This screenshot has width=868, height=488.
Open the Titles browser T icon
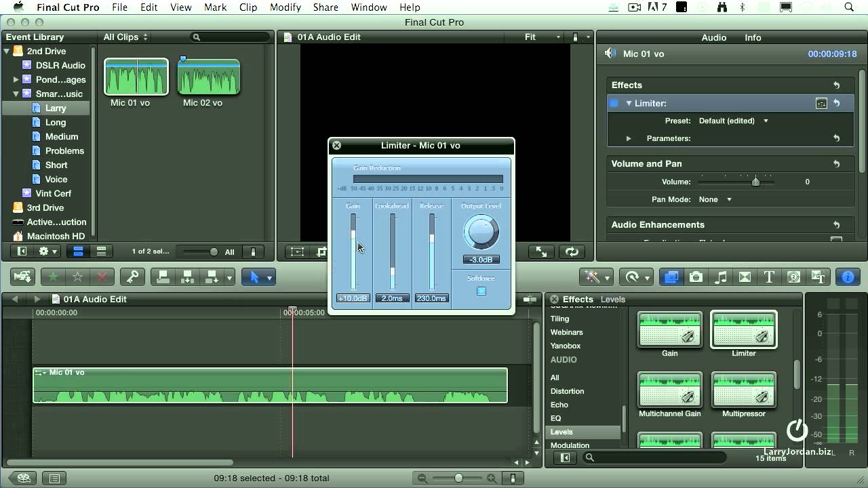pyautogui.click(x=769, y=277)
